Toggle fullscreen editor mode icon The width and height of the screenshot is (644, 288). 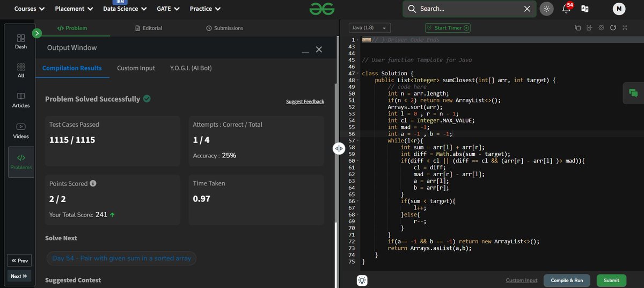[x=625, y=28]
